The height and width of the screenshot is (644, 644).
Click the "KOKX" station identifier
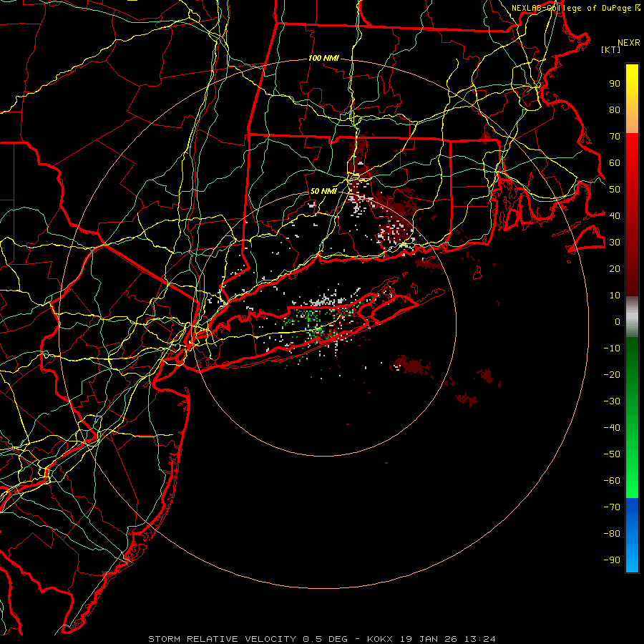coord(380,639)
